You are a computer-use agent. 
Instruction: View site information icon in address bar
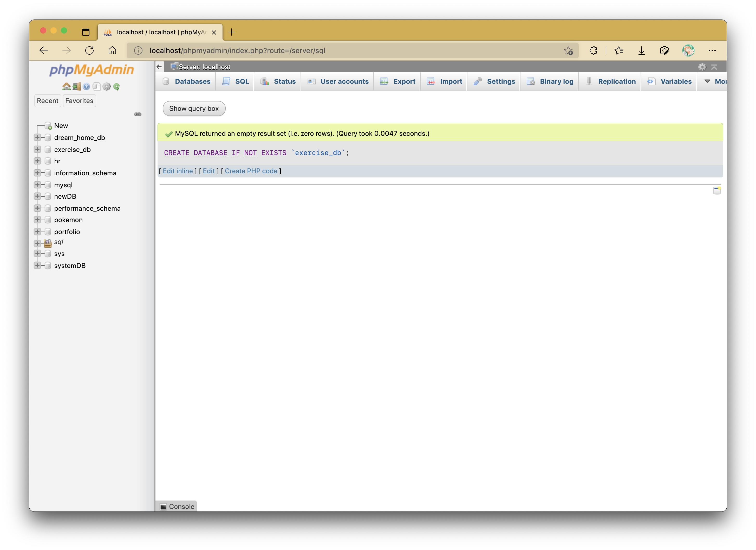pos(138,50)
